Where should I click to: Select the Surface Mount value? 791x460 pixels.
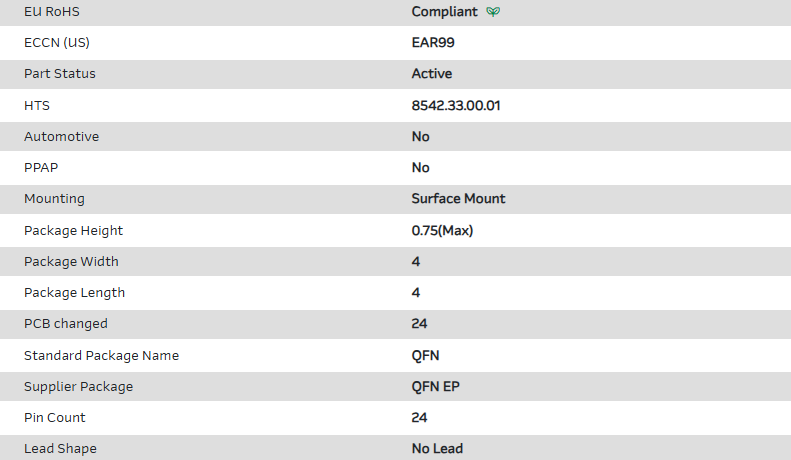pos(458,198)
